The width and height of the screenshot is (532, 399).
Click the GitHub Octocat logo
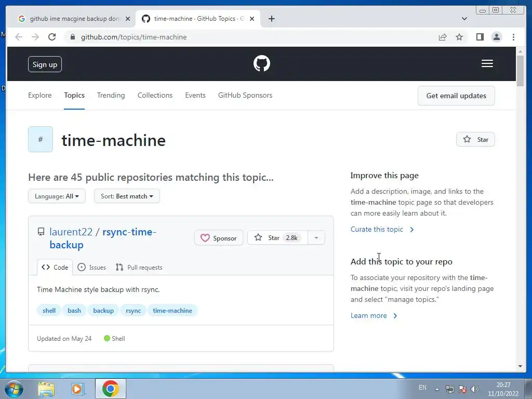(262, 63)
